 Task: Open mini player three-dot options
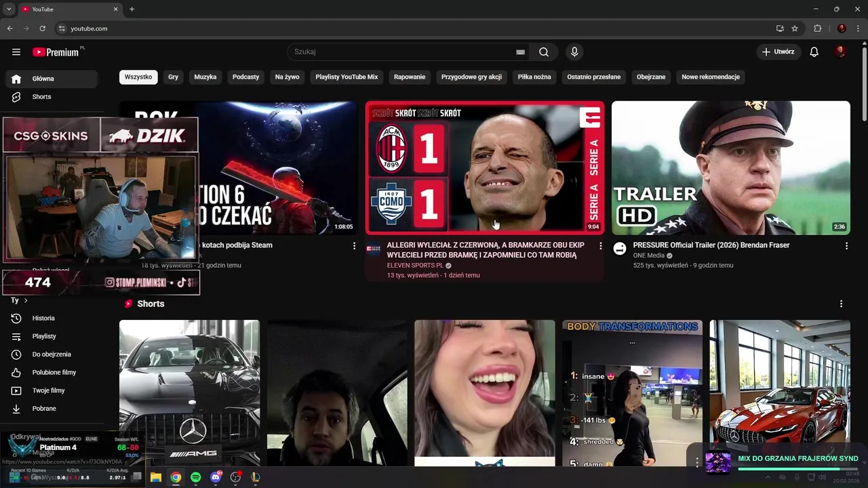point(697,462)
